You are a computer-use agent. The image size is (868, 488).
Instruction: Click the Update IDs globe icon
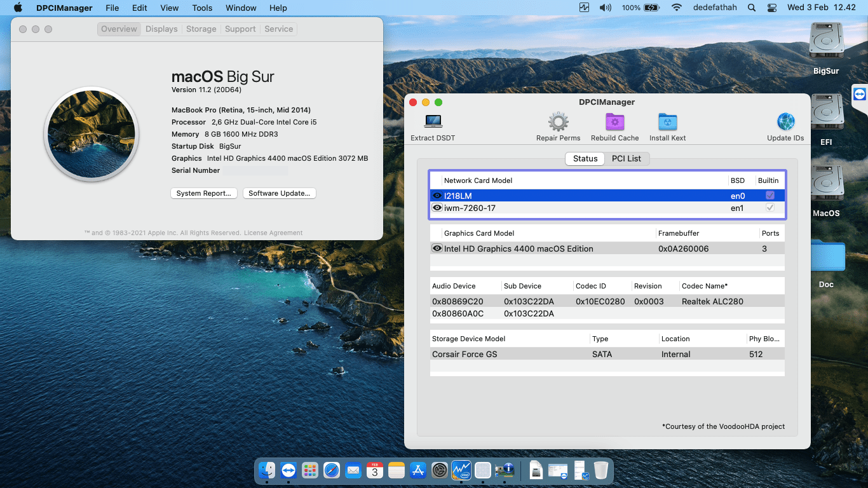(785, 124)
